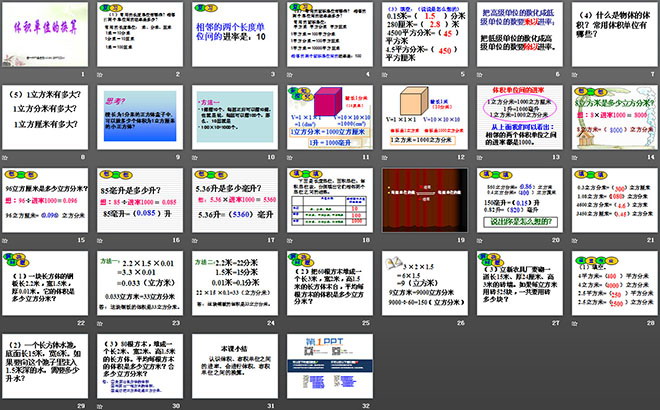Click the animation star under slide 11
The image size is (660, 410).
point(290,157)
